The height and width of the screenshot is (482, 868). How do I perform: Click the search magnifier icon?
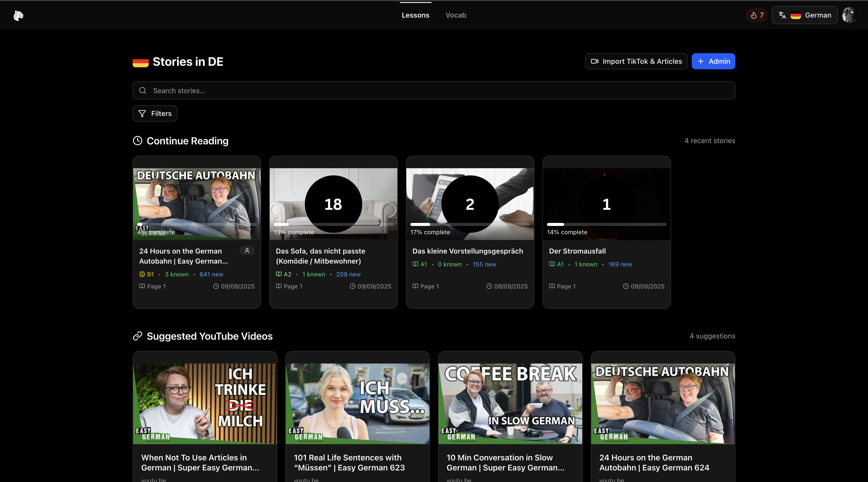[x=143, y=91]
